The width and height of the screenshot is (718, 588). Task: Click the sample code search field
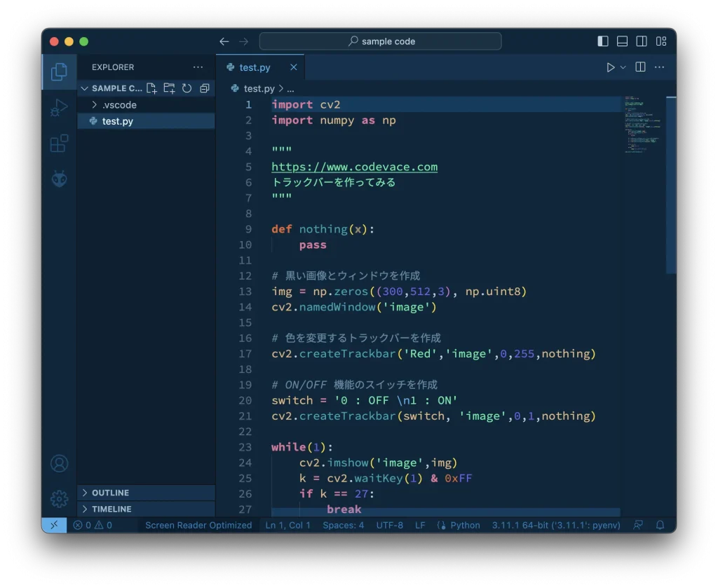pos(381,41)
